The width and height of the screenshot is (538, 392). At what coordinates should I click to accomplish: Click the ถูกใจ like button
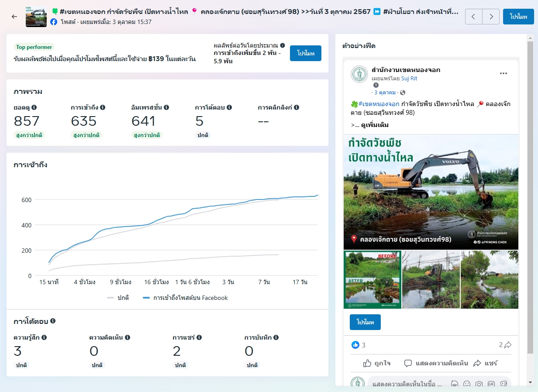point(377,363)
